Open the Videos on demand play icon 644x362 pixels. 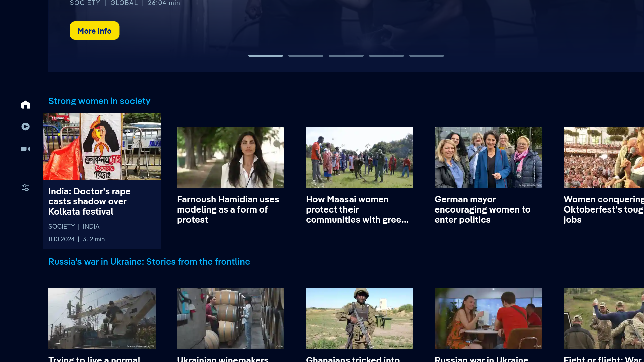(x=25, y=127)
